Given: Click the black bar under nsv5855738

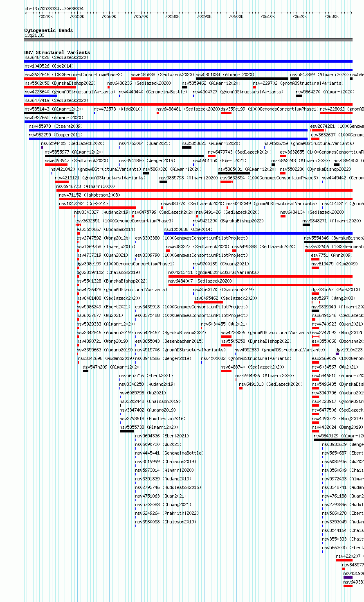Looking at the screenshot, I should (126, 431).
